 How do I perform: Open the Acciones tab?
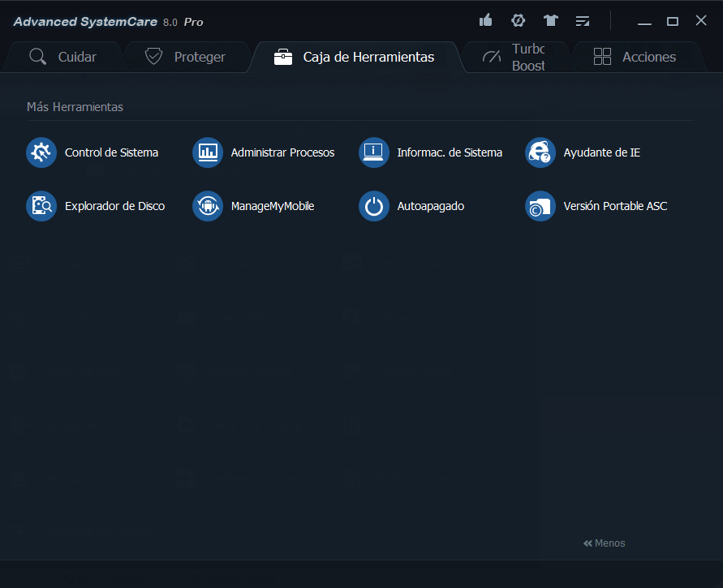click(635, 57)
